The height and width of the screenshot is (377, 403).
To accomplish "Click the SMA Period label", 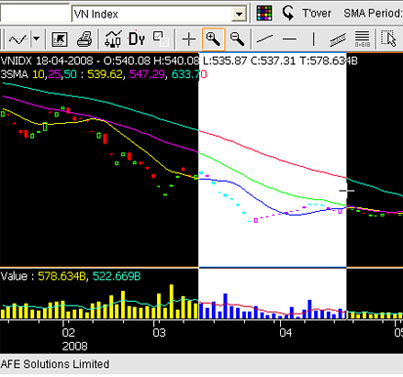I will (x=373, y=14).
